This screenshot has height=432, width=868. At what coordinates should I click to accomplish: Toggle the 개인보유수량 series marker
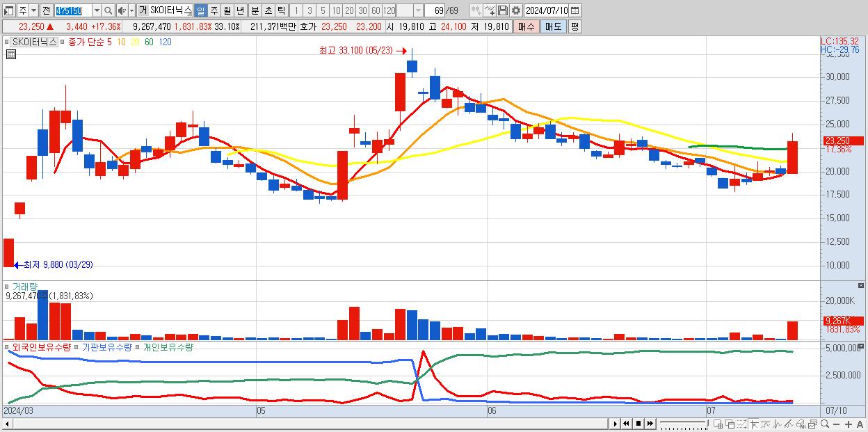(x=138, y=346)
